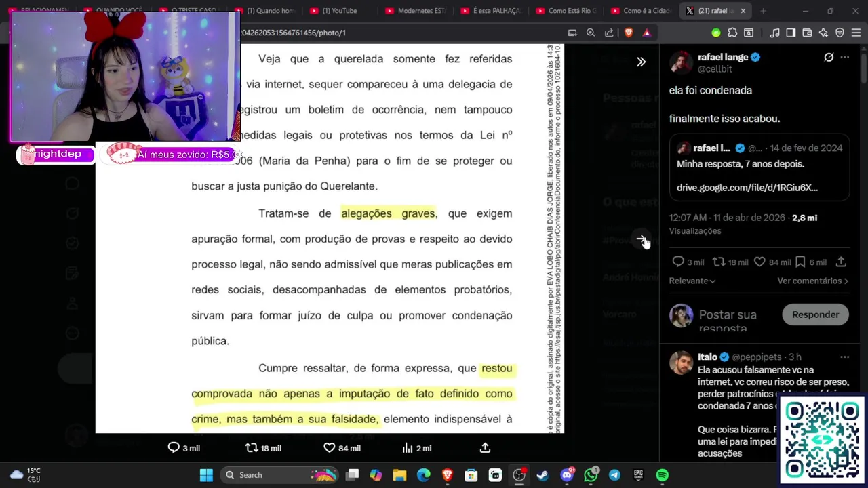The width and height of the screenshot is (868, 488).
Task: Close the X rafael lange tab
Action: coord(743,11)
